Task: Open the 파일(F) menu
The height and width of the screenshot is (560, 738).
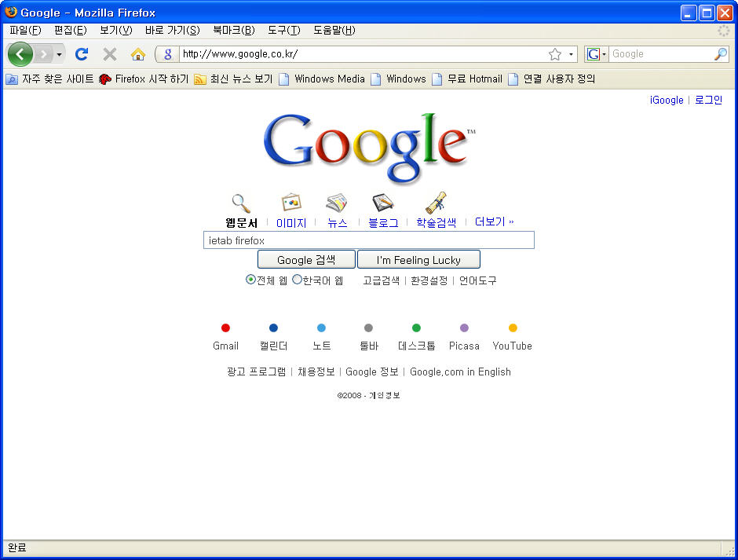Action: [25, 31]
